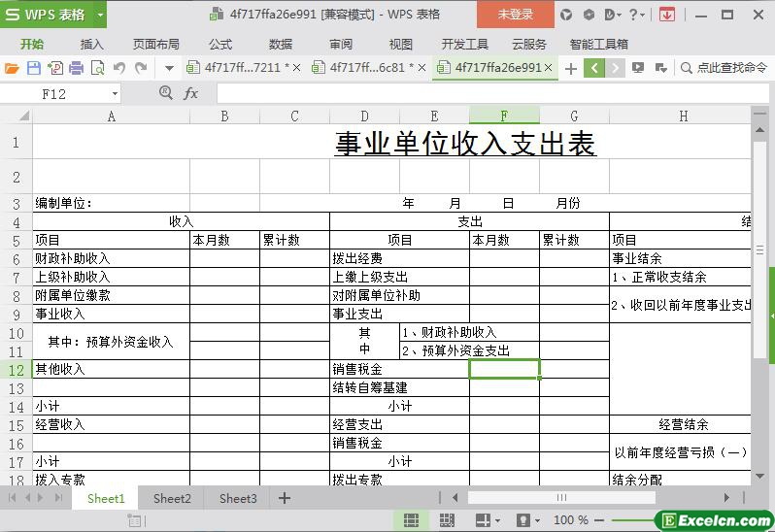This screenshot has height=532, width=775.
Task: Select row 12 header
Action: 17,370
